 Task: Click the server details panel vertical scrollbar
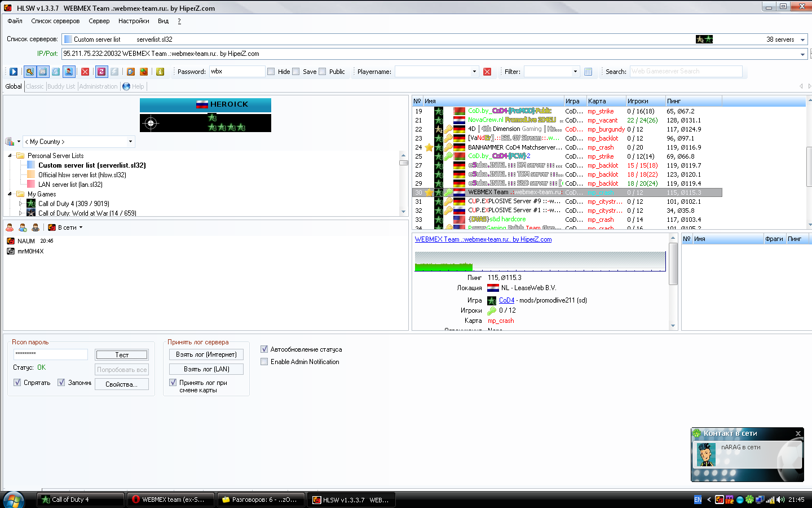(x=673, y=281)
